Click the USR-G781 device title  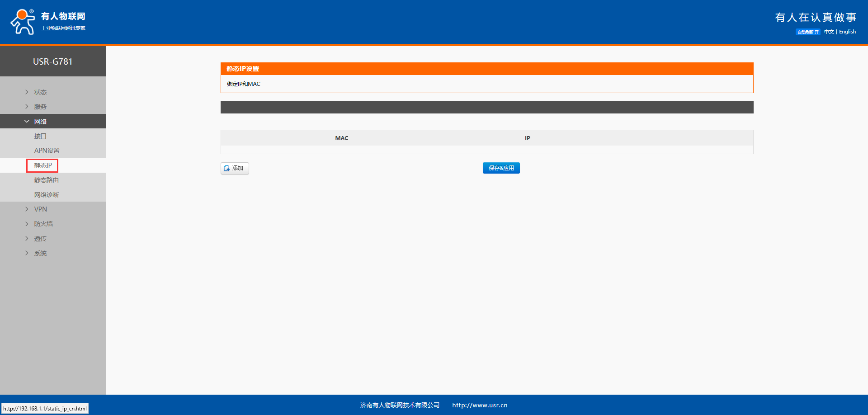[x=52, y=61]
